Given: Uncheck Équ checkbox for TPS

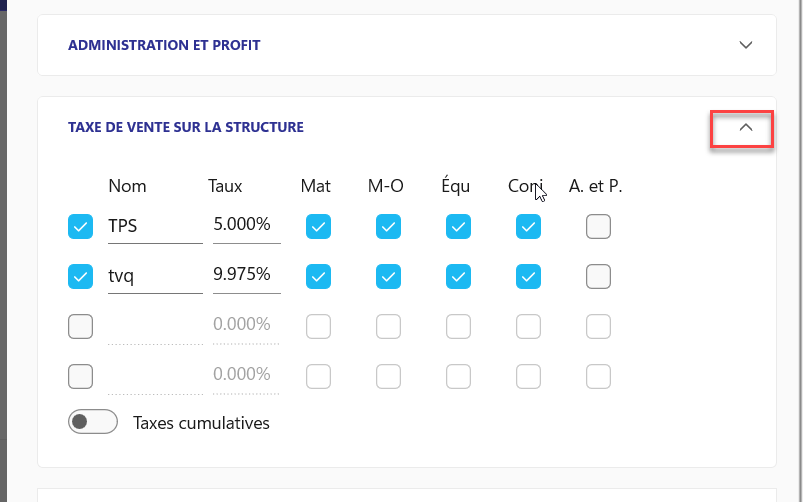Looking at the screenshot, I should pyautogui.click(x=458, y=227).
